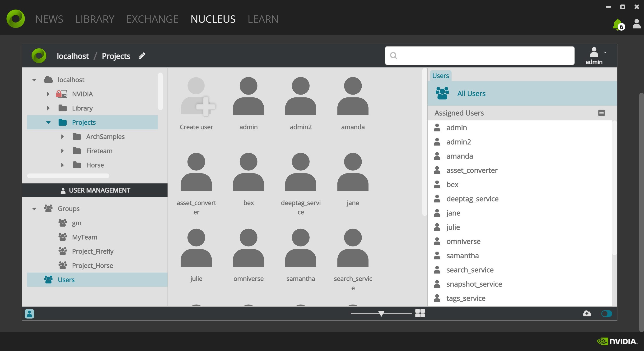
Task: Collapse the localhost tree node
Action: point(34,80)
